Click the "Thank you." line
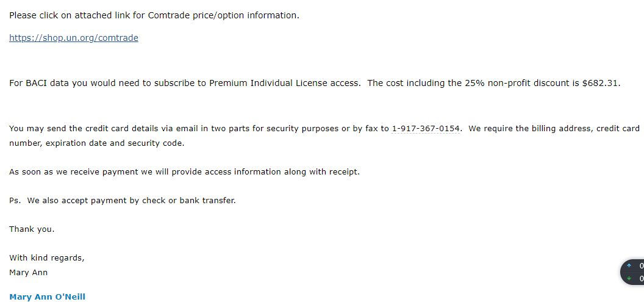The height and width of the screenshot is (302, 644). pyautogui.click(x=32, y=229)
